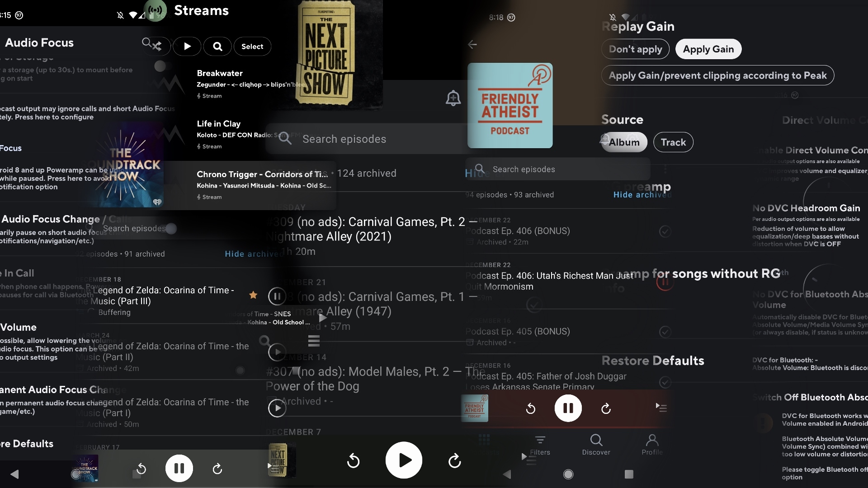
Task: Select Don't Apply in Replay Gain options
Action: (636, 49)
